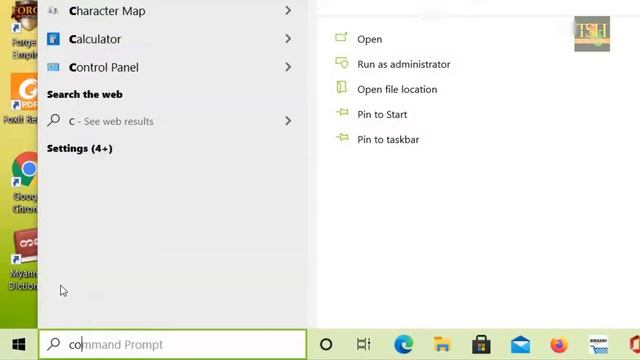Click the taskbar search box with 'command Prompt'
This screenshot has width=640, height=360.
tap(173, 344)
